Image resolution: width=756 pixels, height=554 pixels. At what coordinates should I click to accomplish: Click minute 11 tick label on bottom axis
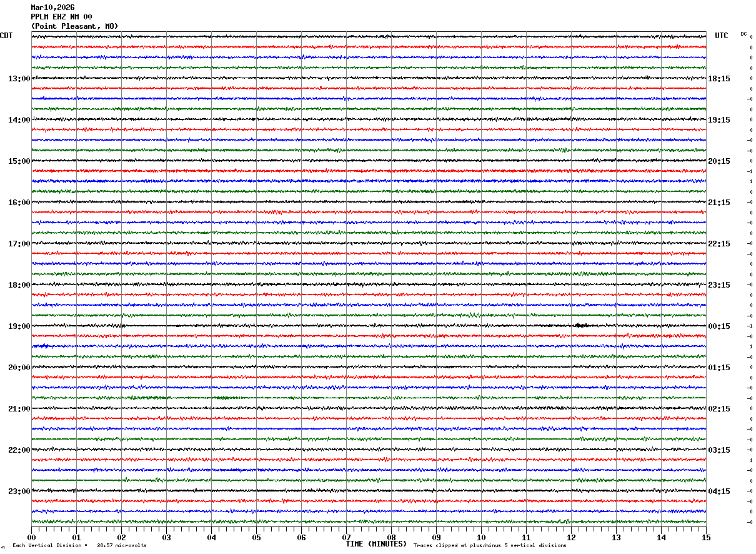click(x=526, y=537)
